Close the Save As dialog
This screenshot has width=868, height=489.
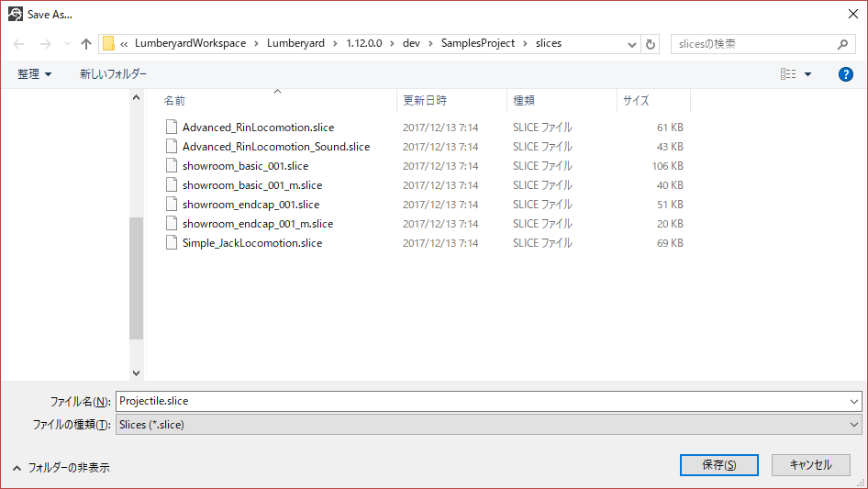[x=853, y=14]
